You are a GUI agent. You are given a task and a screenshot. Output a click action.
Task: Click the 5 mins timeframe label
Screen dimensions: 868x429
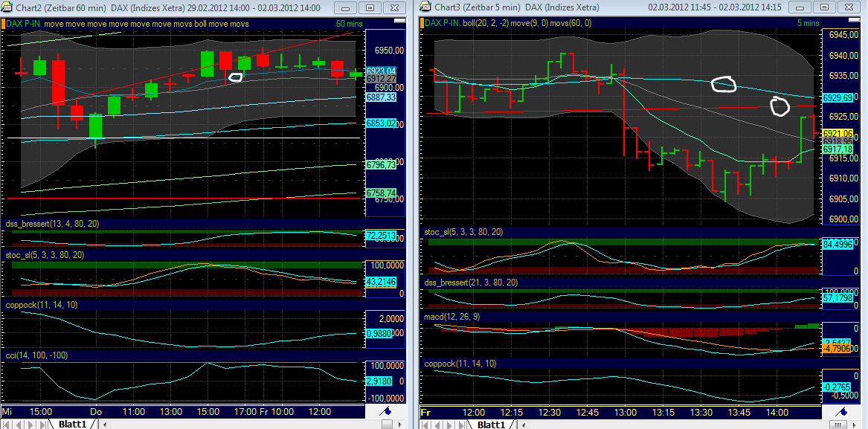(x=808, y=23)
